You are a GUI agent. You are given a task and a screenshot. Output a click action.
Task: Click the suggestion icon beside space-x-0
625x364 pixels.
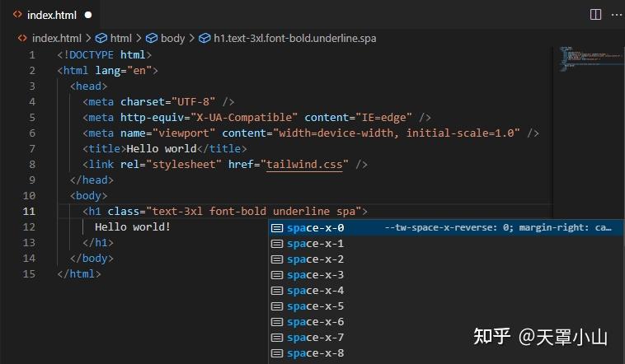277,228
